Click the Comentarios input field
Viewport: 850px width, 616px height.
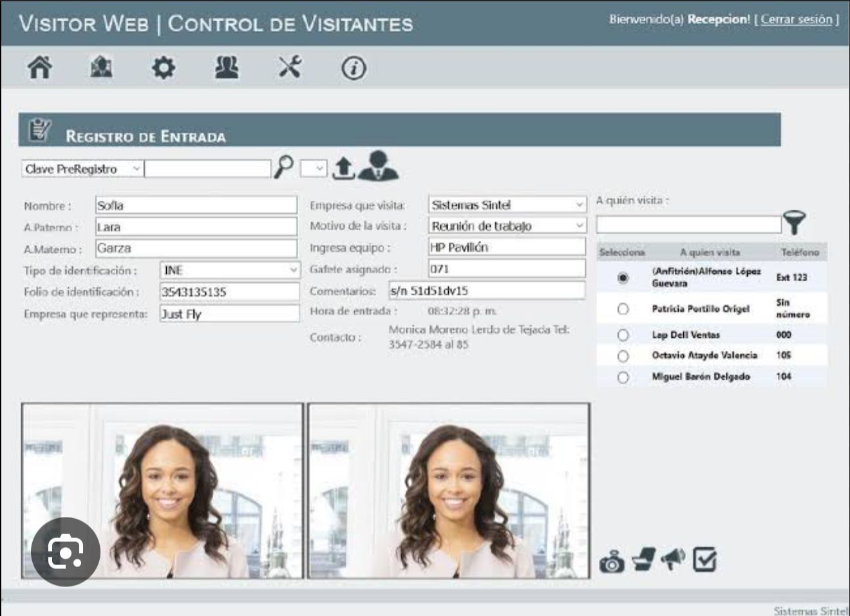(x=486, y=291)
